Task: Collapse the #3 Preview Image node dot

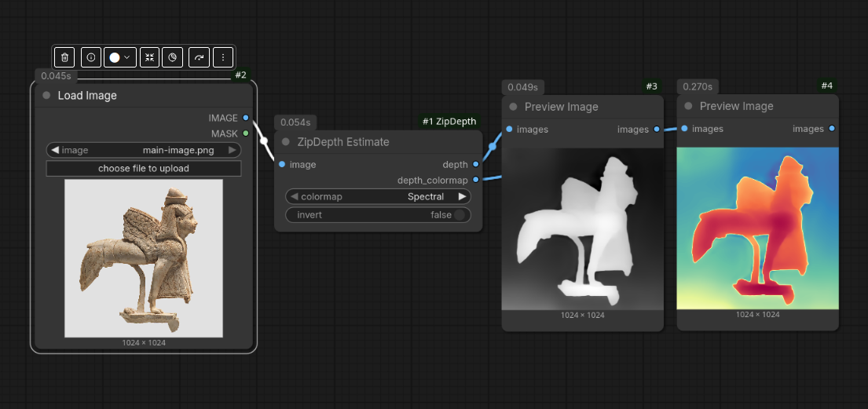Action: (x=513, y=106)
